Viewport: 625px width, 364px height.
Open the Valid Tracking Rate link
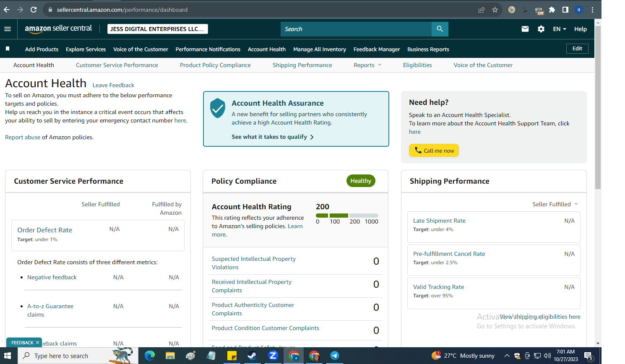point(438,287)
